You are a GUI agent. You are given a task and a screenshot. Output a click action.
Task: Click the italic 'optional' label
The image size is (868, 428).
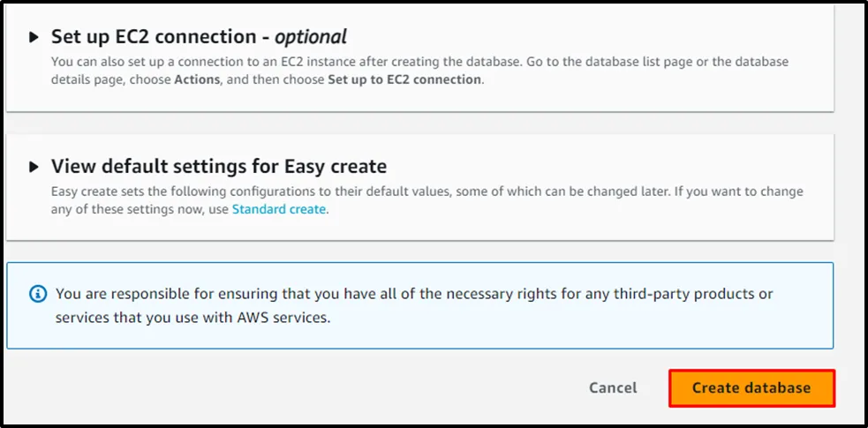[310, 37]
